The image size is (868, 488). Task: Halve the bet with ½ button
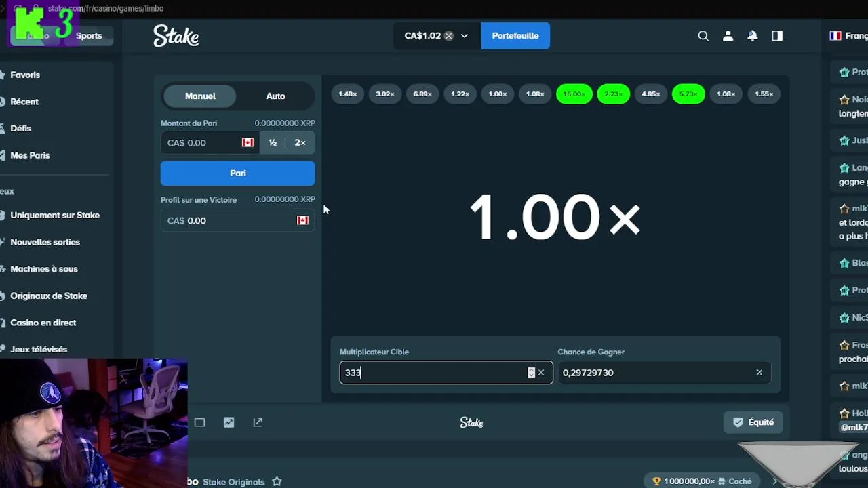coord(273,143)
